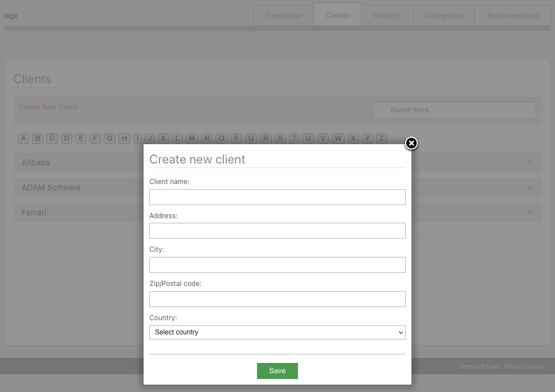Screen dimensions: 555x392
Task: Open the Projects tab
Action: coord(387,15)
